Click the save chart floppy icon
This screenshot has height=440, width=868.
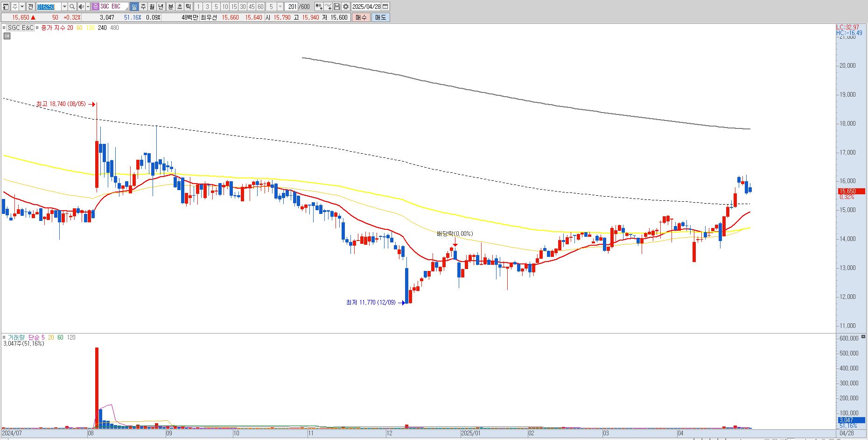[336, 7]
